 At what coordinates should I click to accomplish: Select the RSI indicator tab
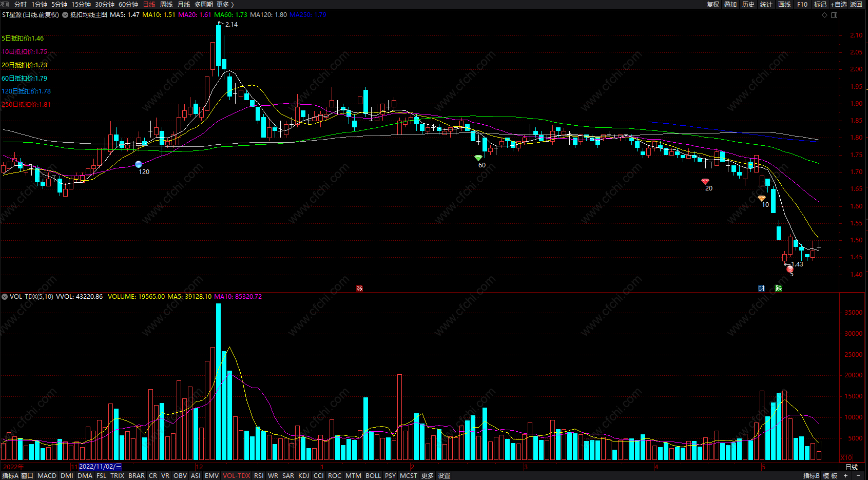click(x=259, y=476)
